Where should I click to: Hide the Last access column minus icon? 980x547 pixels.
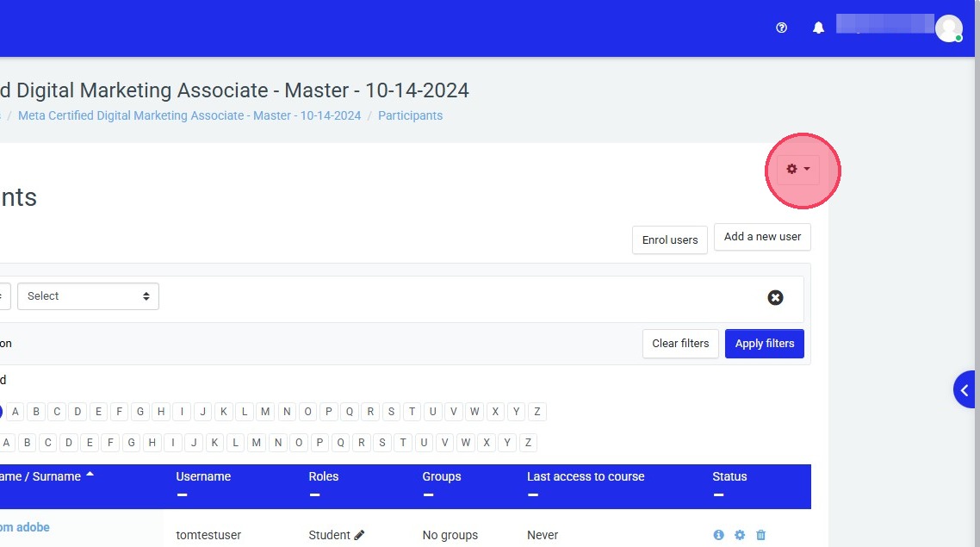coord(532,494)
